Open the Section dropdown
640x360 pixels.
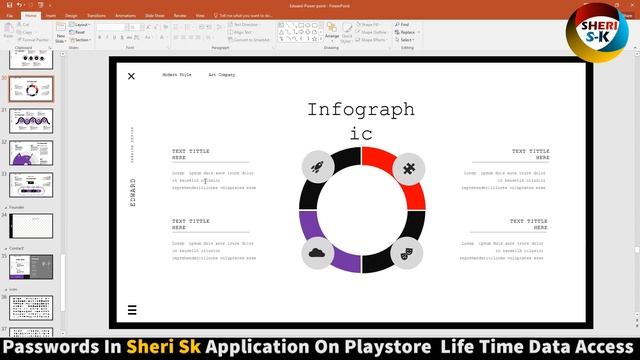[x=80, y=40]
